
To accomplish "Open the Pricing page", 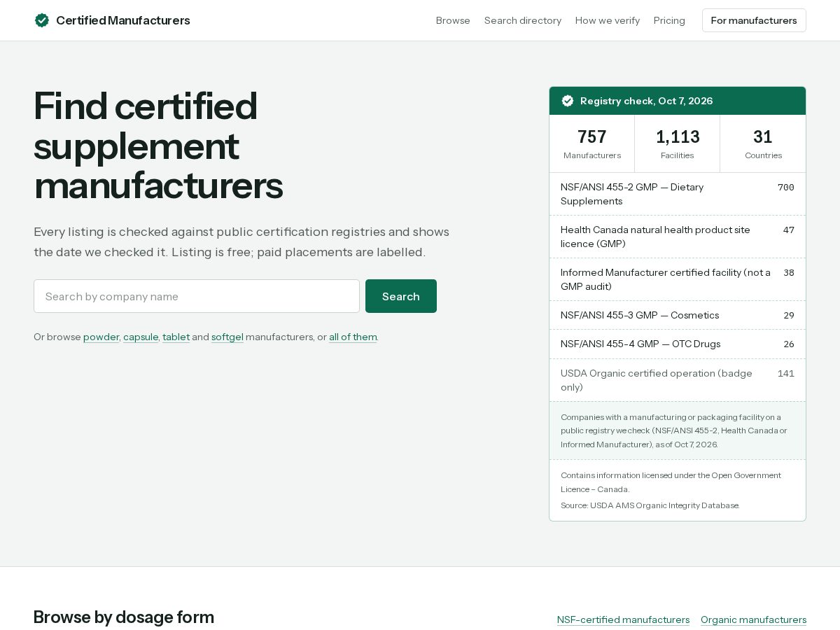I will (669, 20).
